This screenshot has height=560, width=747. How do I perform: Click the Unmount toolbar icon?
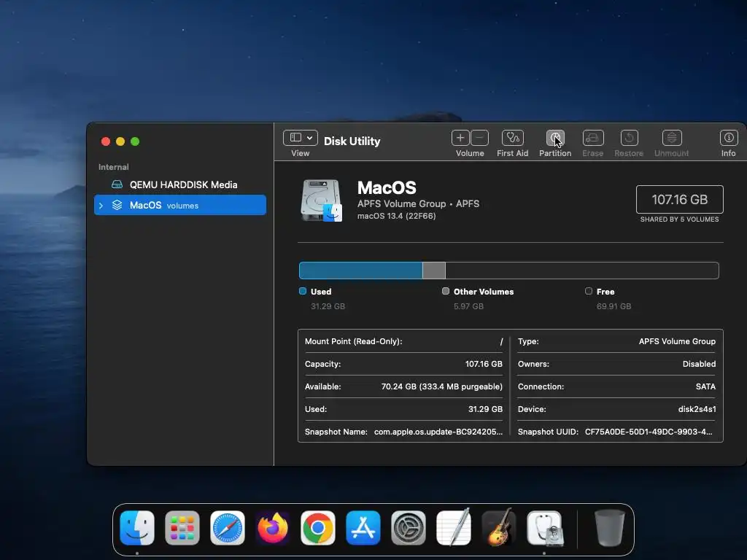pos(672,138)
